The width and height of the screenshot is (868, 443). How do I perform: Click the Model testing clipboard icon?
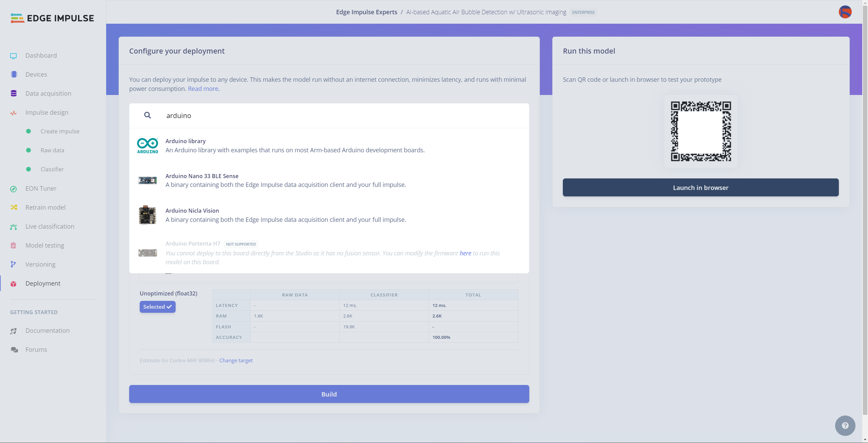point(14,246)
